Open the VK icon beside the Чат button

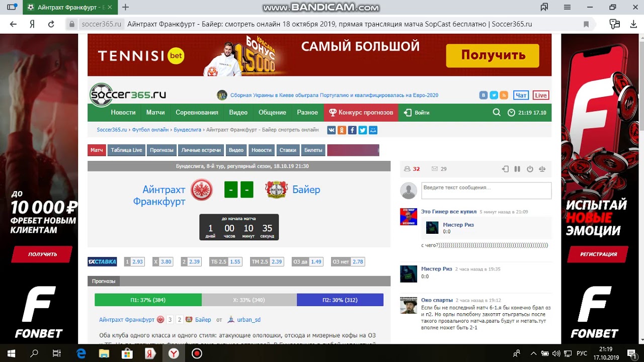coord(484,95)
